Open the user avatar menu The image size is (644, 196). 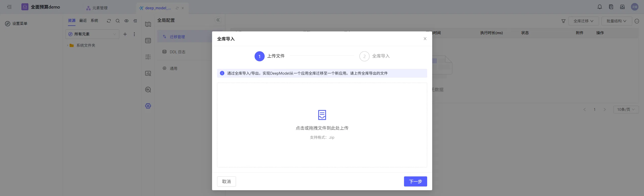(635, 7)
